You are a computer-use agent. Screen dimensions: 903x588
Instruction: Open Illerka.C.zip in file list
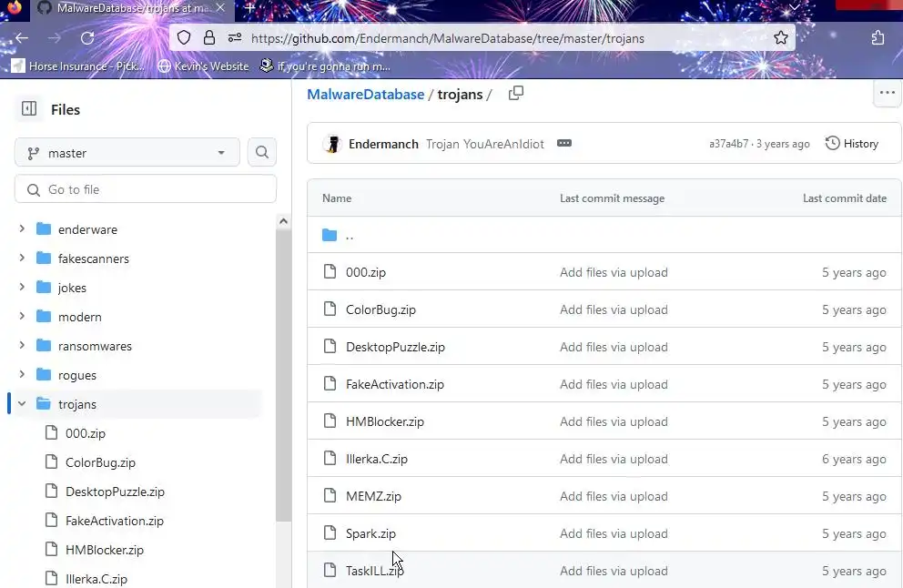(377, 459)
